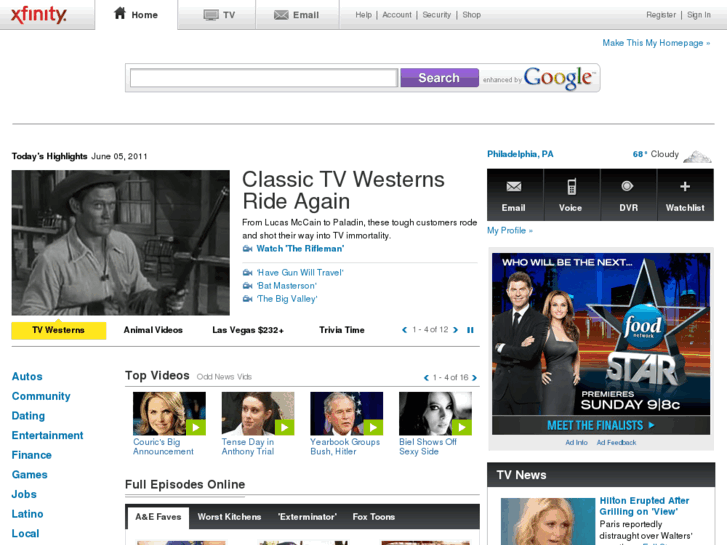727x545 pixels.
Task: Click the Register link
Action: tap(661, 15)
